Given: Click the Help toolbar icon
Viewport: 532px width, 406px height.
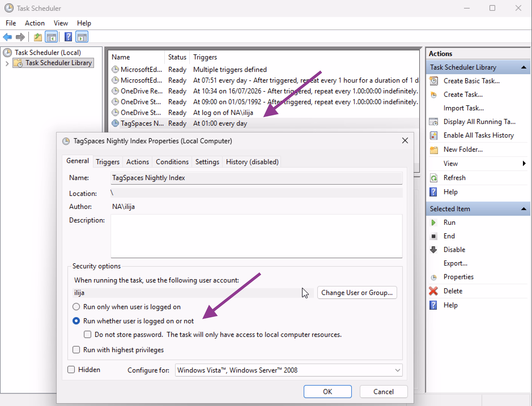Looking at the screenshot, I should [x=68, y=37].
